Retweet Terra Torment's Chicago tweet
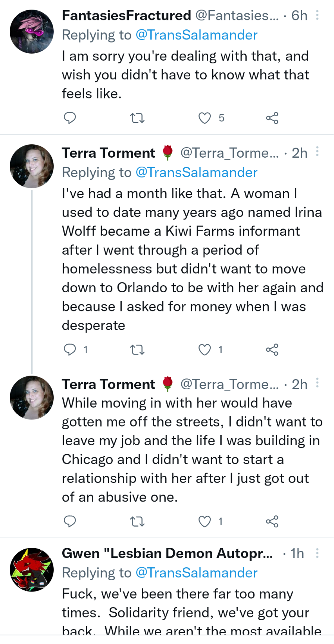 137,521
